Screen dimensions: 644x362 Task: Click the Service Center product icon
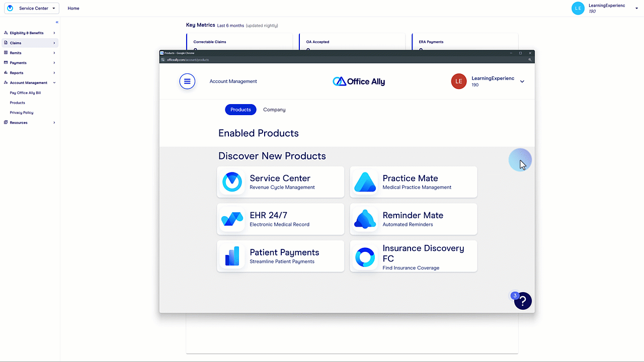[x=232, y=182]
